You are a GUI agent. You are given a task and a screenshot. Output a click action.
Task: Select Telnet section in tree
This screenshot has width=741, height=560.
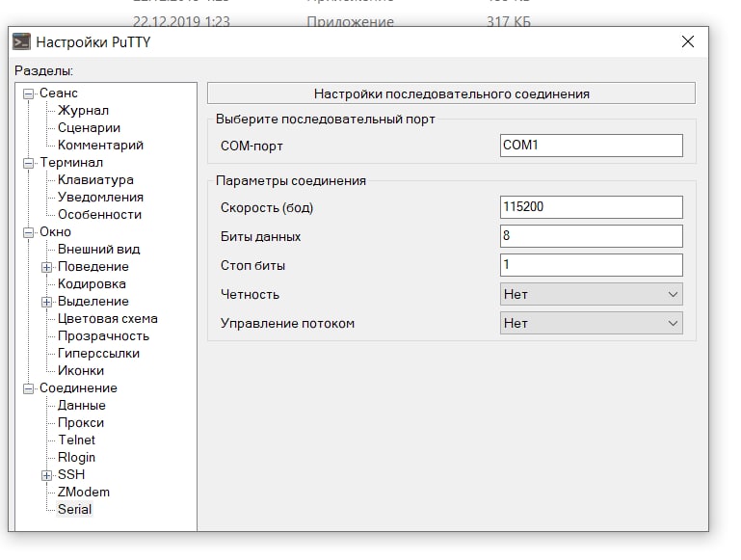76,440
